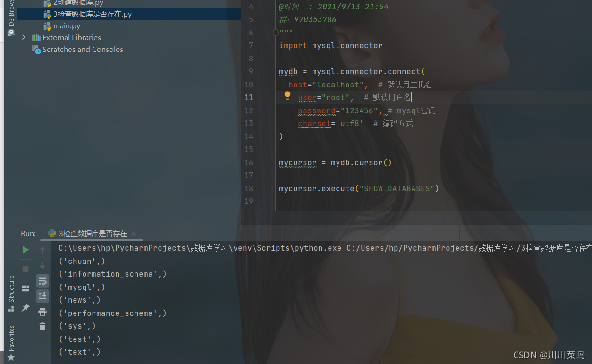
Task: Click the ('test',) output line
Action: pyautogui.click(x=79, y=339)
